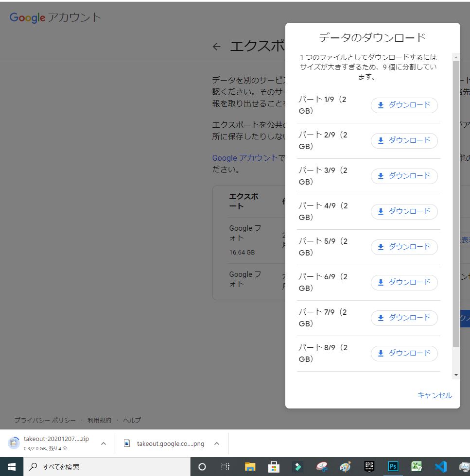Image resolution: width=470 pixels, height=476 pixels.
Task: Open Cortana circle icon on taskbar
Action: point(202,467)
